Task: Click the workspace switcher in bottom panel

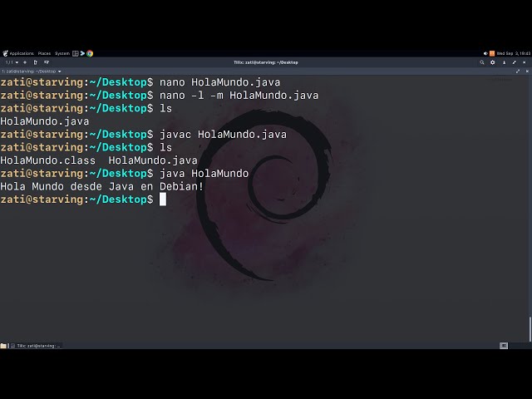Action: coord(504,346)
